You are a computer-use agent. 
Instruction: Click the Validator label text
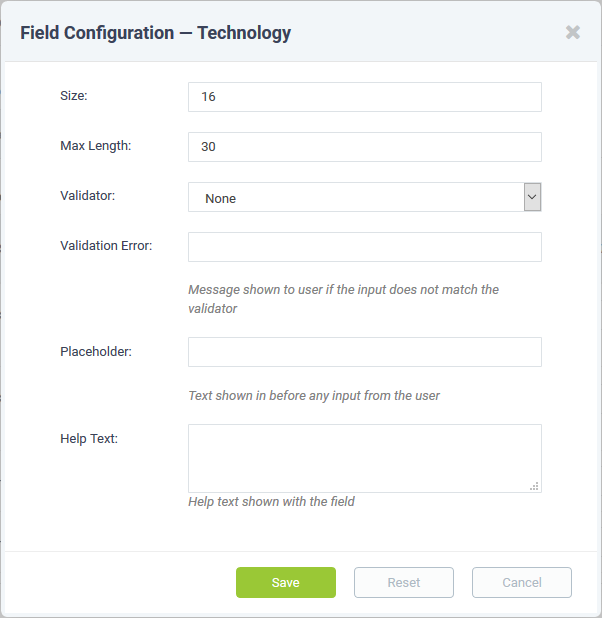tap(88, 195)
